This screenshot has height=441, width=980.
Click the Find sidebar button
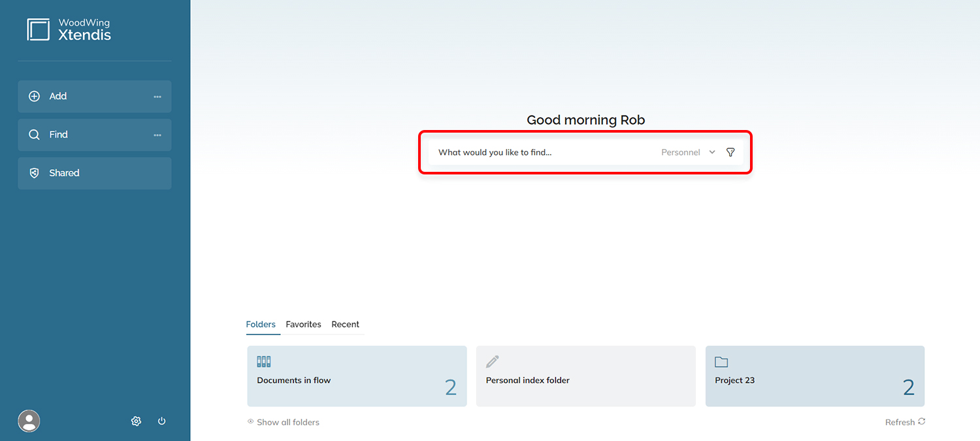(x=95, y=135)
